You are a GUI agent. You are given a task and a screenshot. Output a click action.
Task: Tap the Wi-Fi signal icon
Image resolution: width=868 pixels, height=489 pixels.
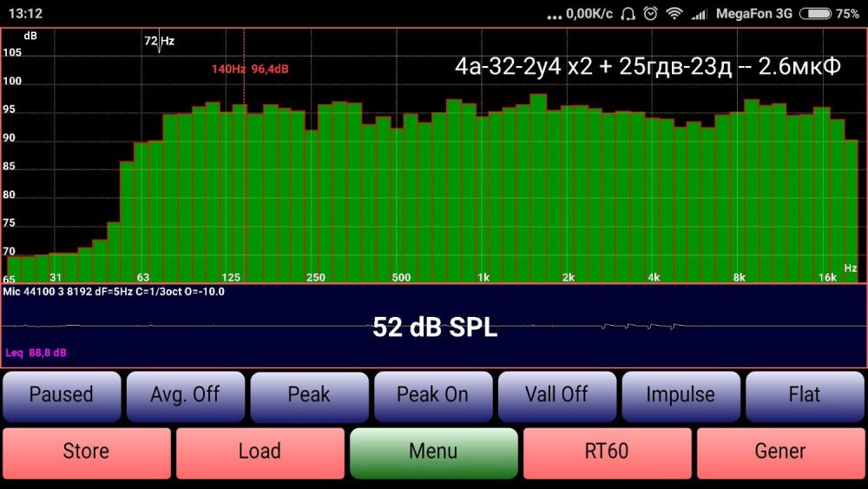click(674, 14)
